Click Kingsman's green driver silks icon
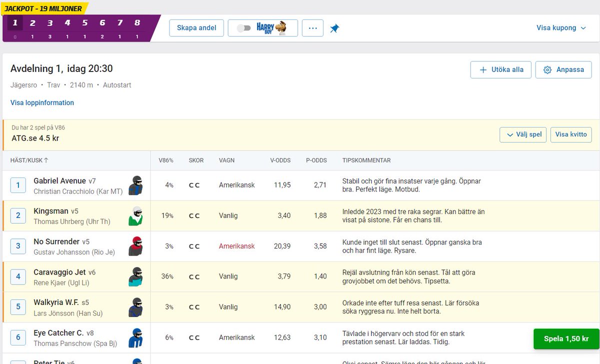 point(135,216)
